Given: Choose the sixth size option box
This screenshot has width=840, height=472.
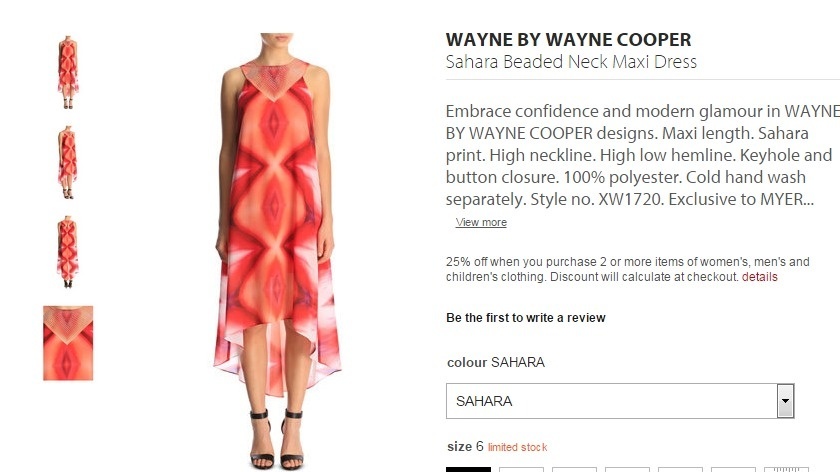Looking at the screenshot, I should [733, 469].
